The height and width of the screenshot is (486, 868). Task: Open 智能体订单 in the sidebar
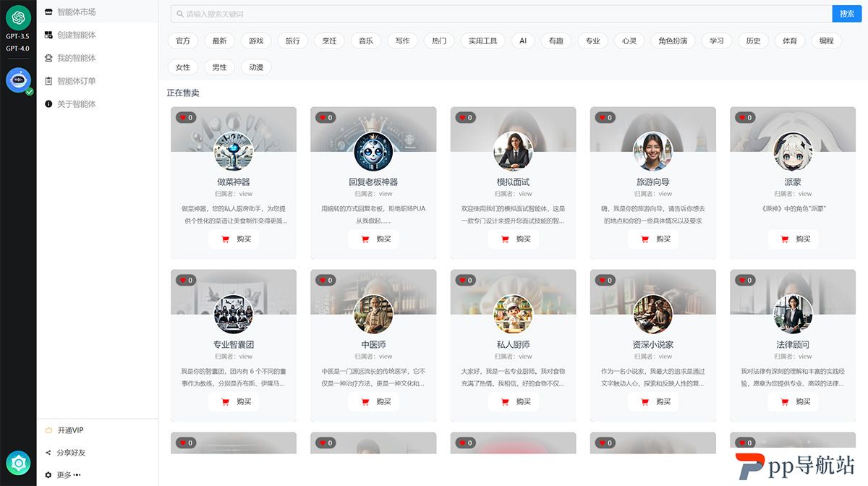[x=98, y=81]
